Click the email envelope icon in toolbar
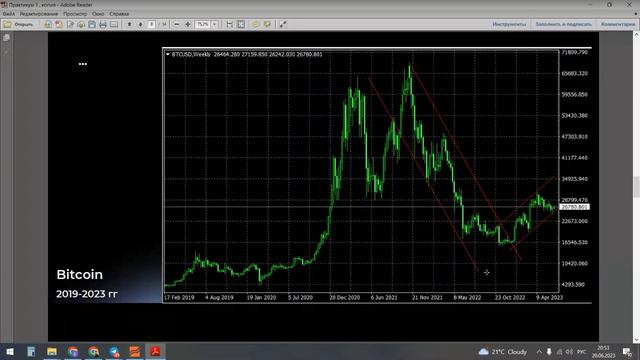The width and height of the screenshot is (640, 360). 114,24
